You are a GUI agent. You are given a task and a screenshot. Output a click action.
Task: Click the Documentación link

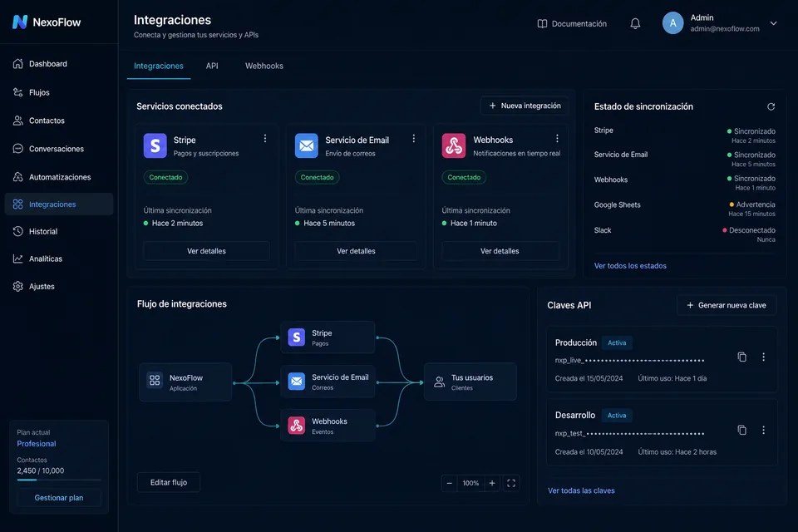(x=572, y=24)
